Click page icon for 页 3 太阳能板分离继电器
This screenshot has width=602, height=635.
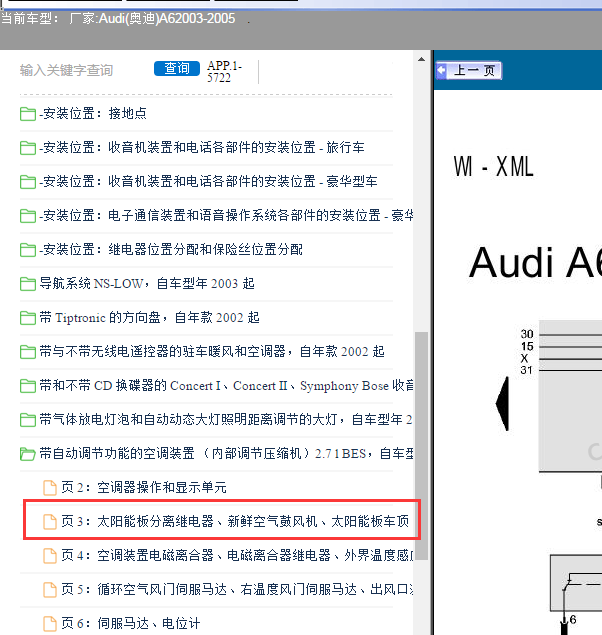pos(50,522)
